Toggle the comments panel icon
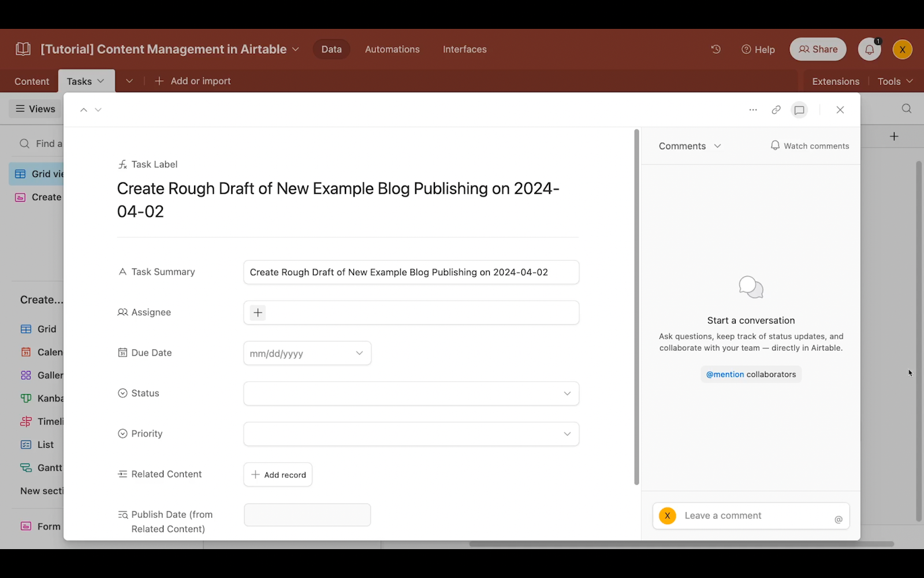This screenshot has height=578, width=924. click(x=799, y=110)
